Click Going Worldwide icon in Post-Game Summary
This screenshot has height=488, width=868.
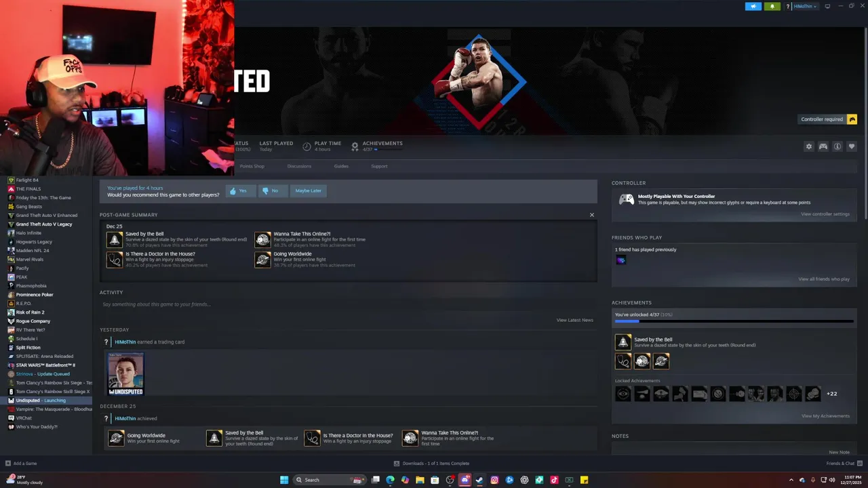[262, 260]
